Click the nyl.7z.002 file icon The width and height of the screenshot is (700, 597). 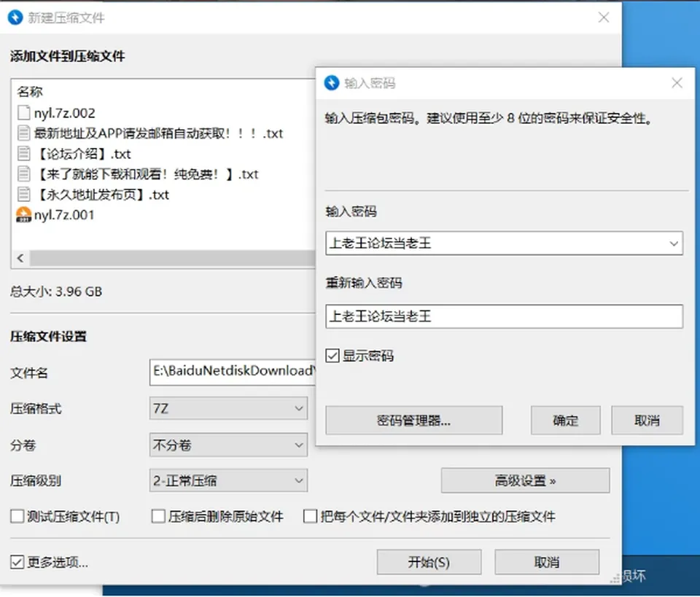pyautogui.click(x=23, y=113)
